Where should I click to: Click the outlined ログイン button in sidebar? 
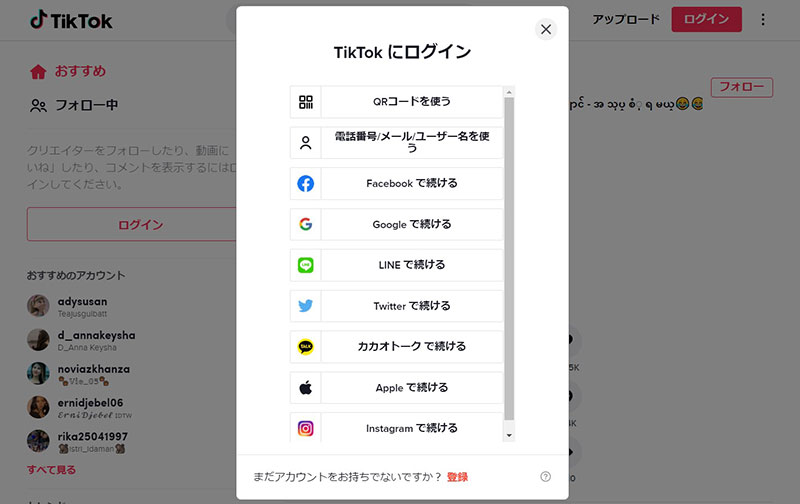tap(132, 224)
